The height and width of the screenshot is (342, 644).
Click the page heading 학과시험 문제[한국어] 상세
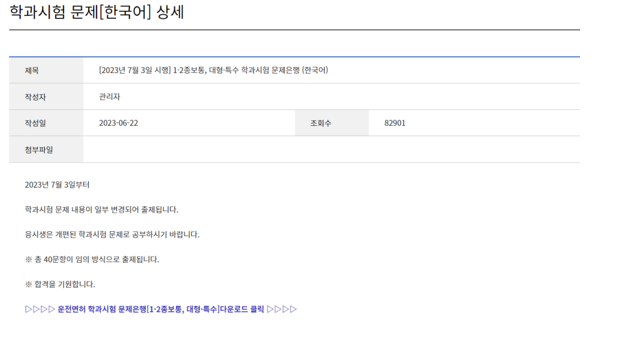pyautogui.click(x=96, y=12)
